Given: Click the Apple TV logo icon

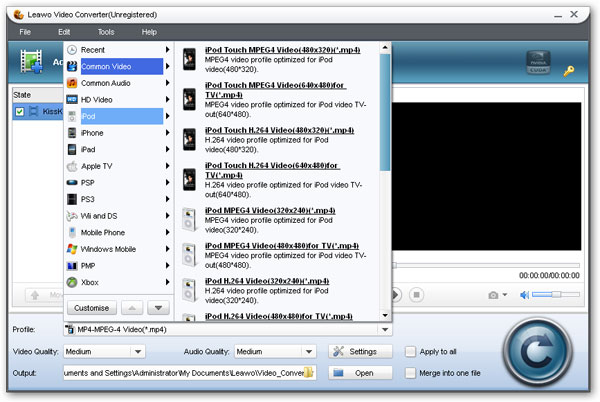Looking at the screenshot, I should click(72, 166).
